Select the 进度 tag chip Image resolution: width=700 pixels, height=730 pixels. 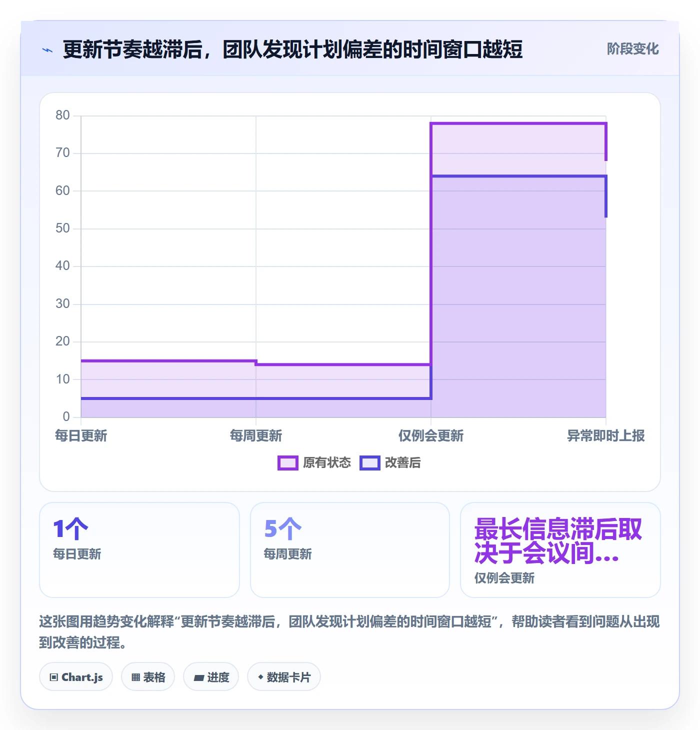pyautogui.click(x=211, y=677)
